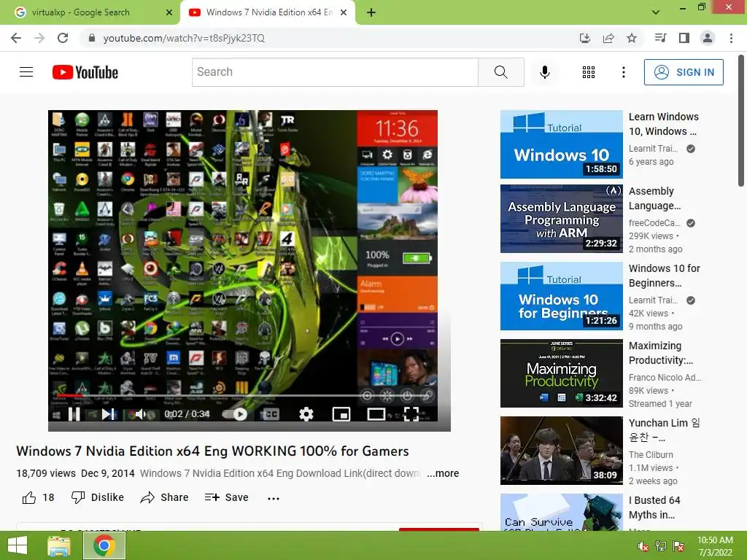
Task: Go to YouTube home via logo
Action: tap(85, 72)
